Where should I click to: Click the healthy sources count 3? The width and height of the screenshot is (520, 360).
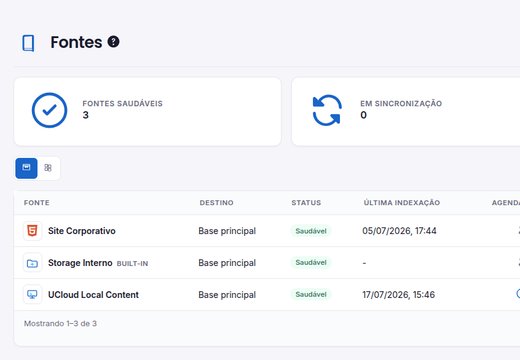(x=86, y=115)
